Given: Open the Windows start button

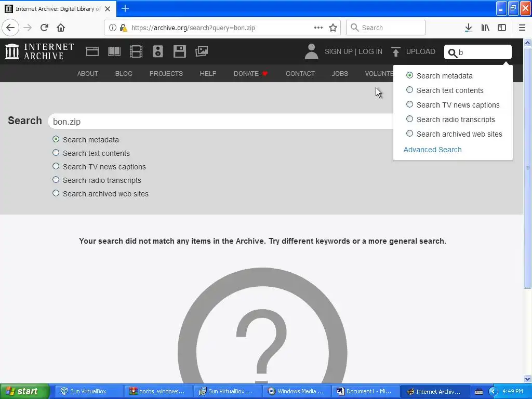Looking at the screenshot, I should [25, 391].
